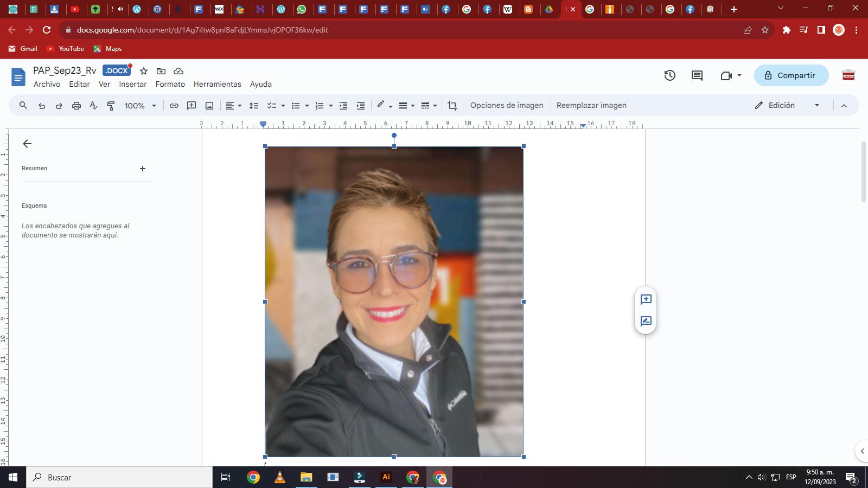Click the Compartir button
Viewport: 868px width, 488px height.
(791, 75)
